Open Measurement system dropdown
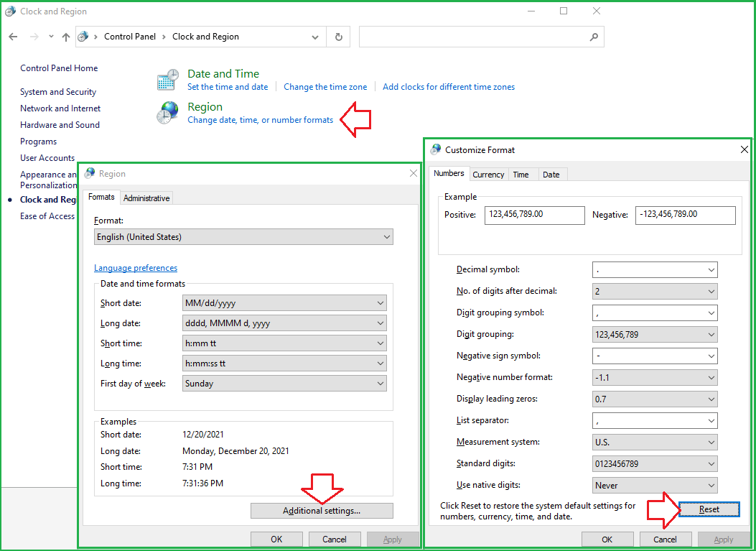 click(655, 443)
